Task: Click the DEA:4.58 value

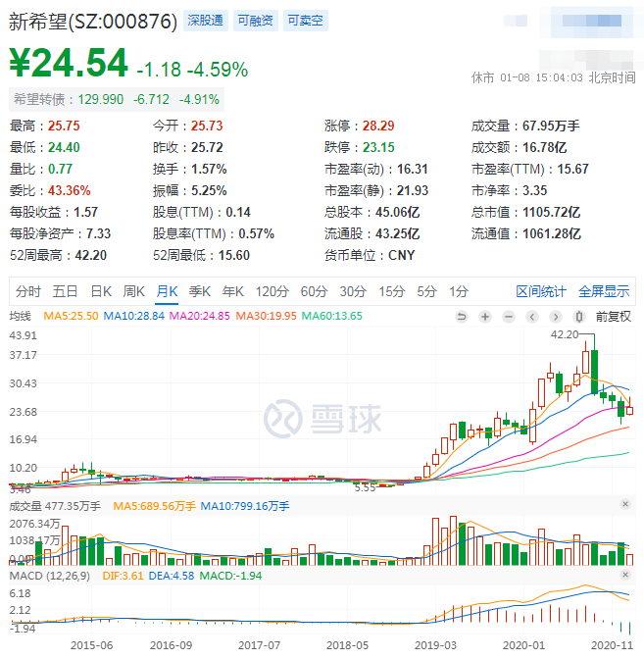Action: click(x=172, y=576)
